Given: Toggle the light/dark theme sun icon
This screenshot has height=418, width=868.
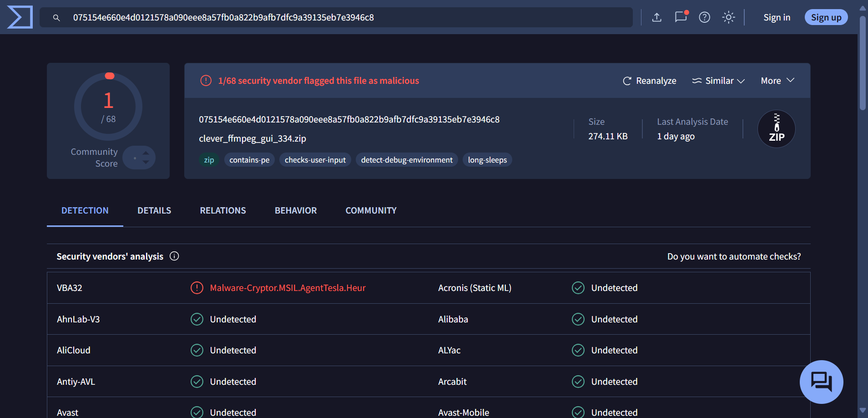Looking at the screenshot, I should pos(728,17).
